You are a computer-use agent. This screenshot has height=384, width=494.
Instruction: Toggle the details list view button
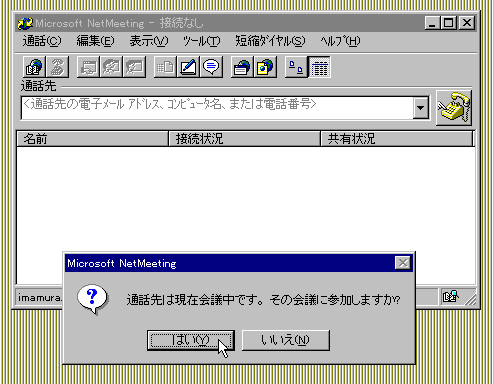(x=319, y=67)
